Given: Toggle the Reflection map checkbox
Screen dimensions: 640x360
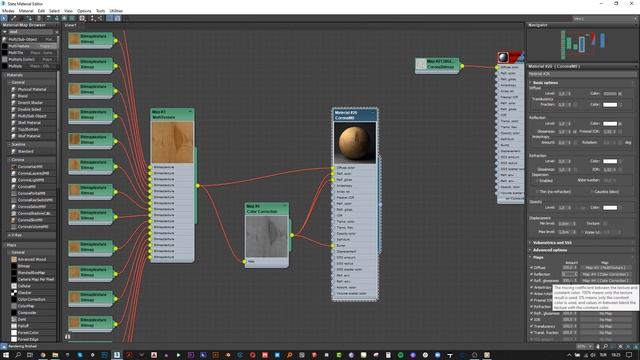Looking at the screenshot, I should [x=531, y=274].
